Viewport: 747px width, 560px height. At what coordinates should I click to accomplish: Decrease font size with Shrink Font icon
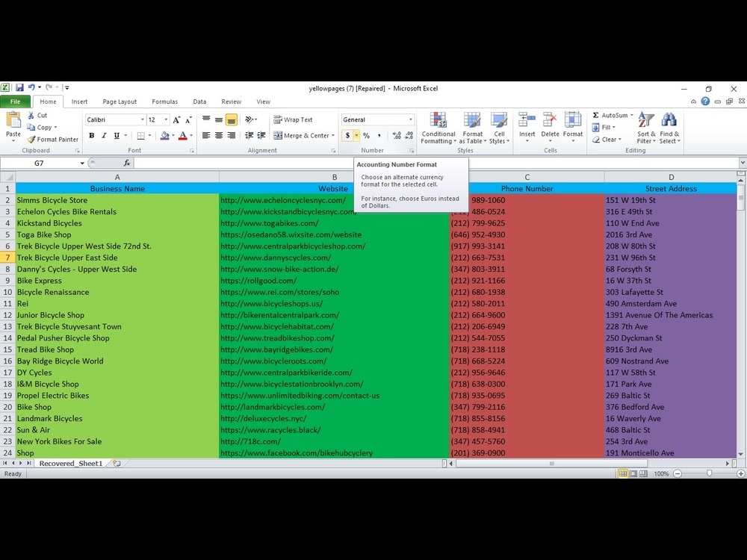point(189,120)
